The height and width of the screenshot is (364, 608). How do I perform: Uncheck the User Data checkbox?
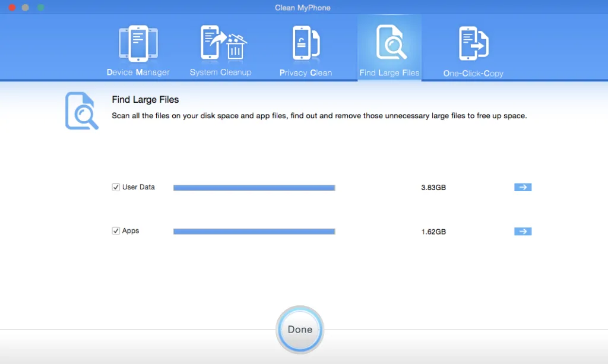(x=116, y=187)
